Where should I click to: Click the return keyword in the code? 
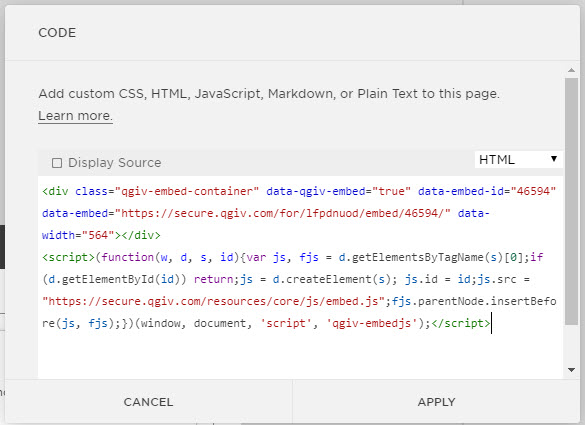tap(215, 279)
